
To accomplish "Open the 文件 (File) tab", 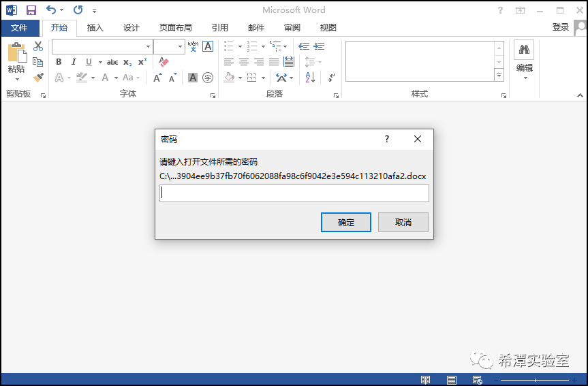I will point(19,28).
